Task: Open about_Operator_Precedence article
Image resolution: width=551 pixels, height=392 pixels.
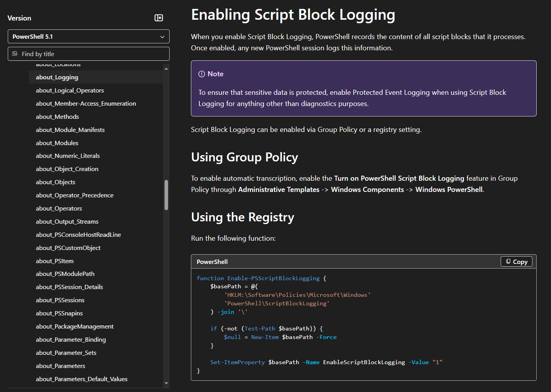Action: point(75,195)
